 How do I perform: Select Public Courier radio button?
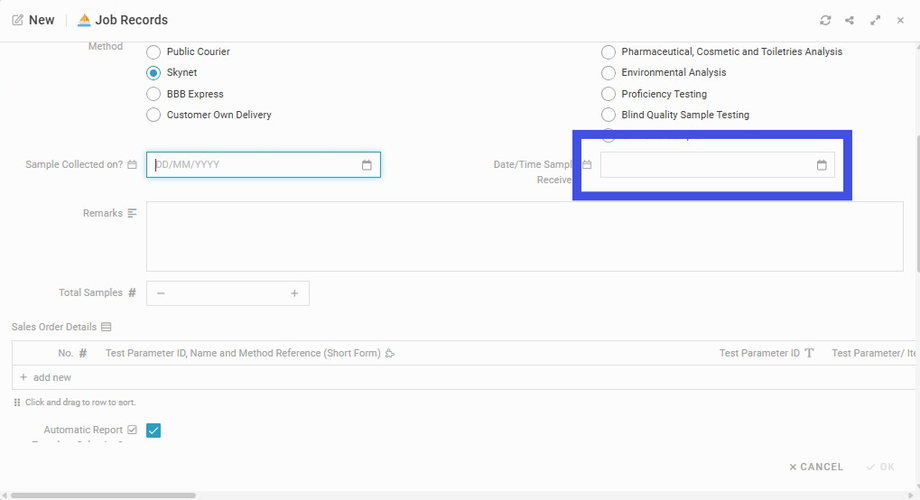click(x=153, y=52)
